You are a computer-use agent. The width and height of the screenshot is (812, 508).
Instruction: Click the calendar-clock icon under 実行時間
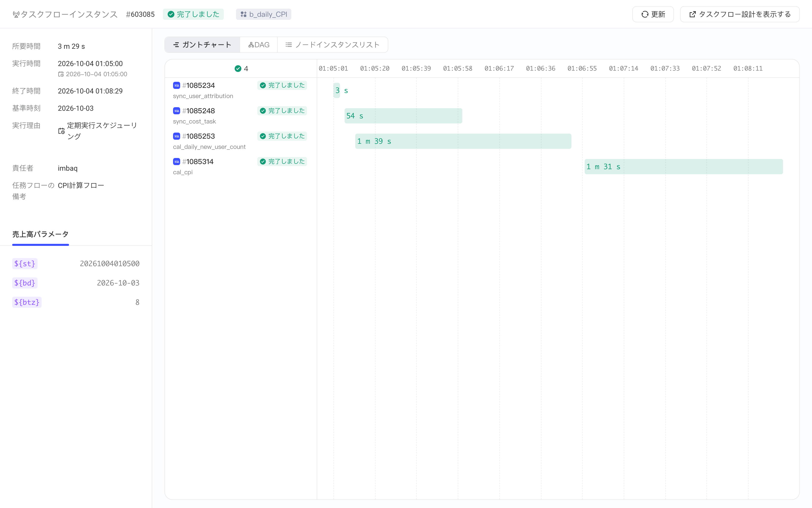pyautogui.click(x=61, y=74)
